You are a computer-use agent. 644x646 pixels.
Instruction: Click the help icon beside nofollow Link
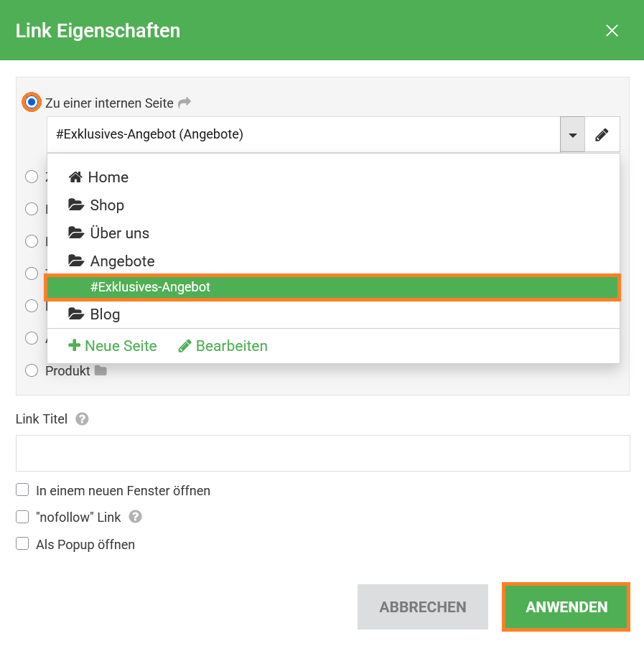click(x=135, y=517)
